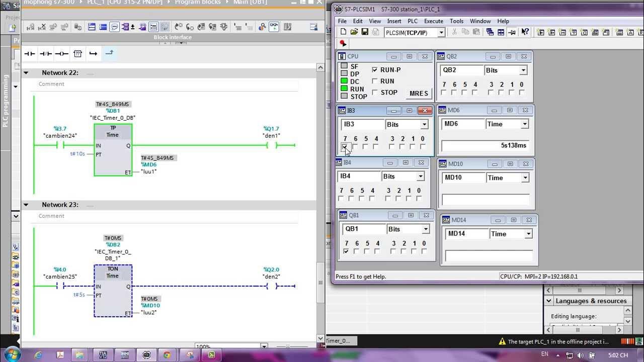Tile the PLCSIM subwindows
The width and height of the screenshot is (644, 362).
[x=501, y=32]
